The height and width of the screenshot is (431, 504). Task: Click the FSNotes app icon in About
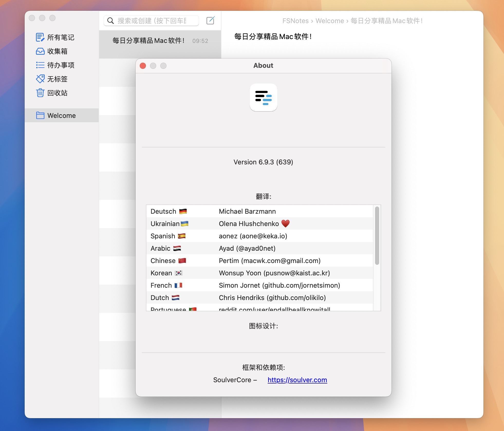263,98
